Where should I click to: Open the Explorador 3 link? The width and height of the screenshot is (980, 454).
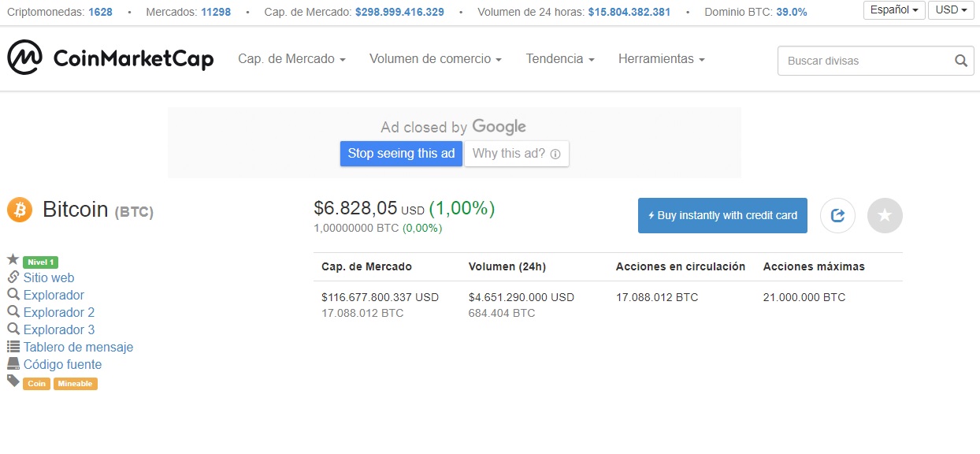(x=59, y=329)
